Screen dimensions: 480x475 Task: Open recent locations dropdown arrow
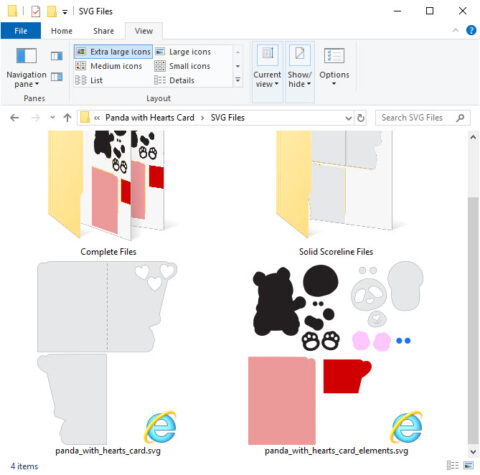pos(52,118)
